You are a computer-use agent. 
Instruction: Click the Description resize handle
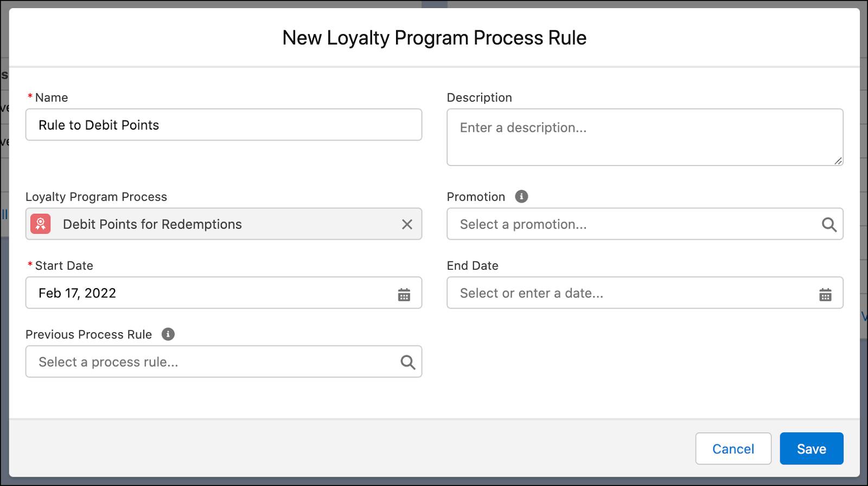pyautogui.click(x=838, y=161)
